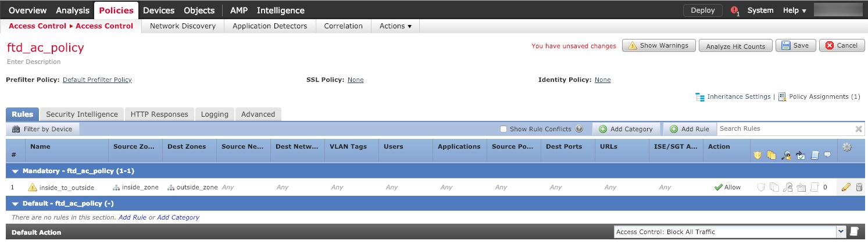This screenshot has width=868, height=244.
Task: Click inside_to_outside rule file policy icon
Action: pos(774,187)
